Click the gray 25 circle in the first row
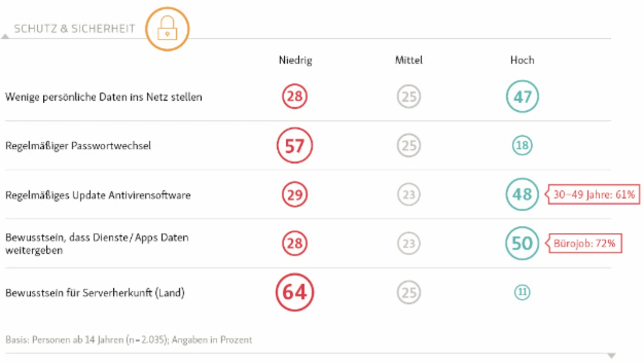 click(x=409, y=97)
